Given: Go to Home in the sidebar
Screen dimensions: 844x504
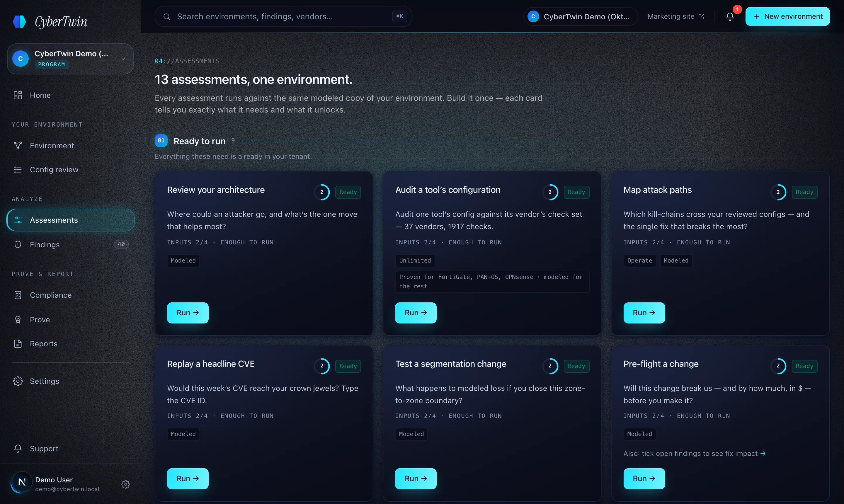Looking at the screenshot, I should [x=70, y=95].
